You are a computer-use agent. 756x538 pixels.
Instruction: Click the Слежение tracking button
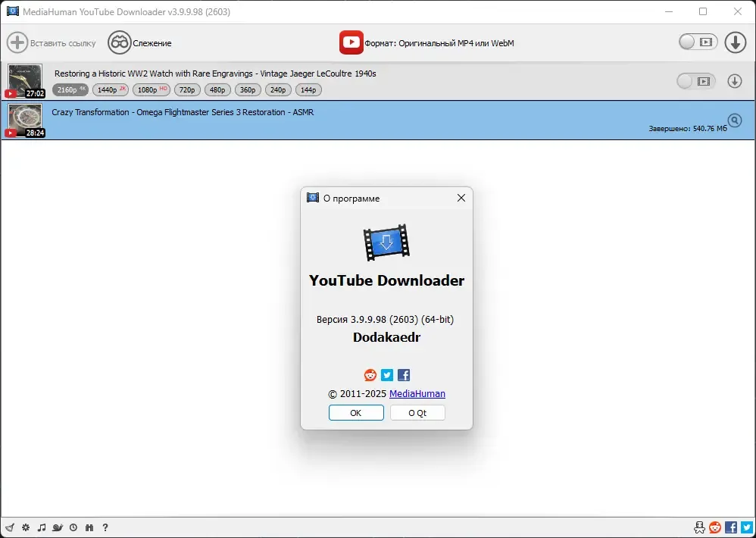(139, 43)
